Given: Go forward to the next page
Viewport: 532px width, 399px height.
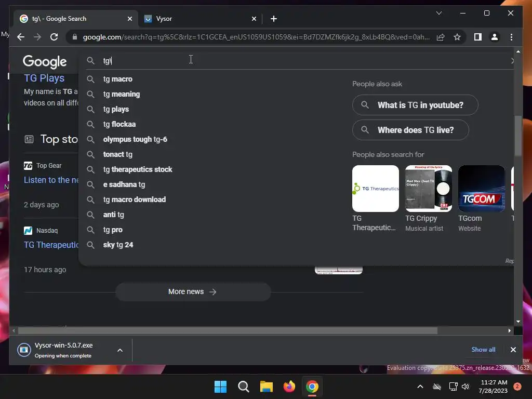Looking at the screenshot, I should [x=37, y=37].
